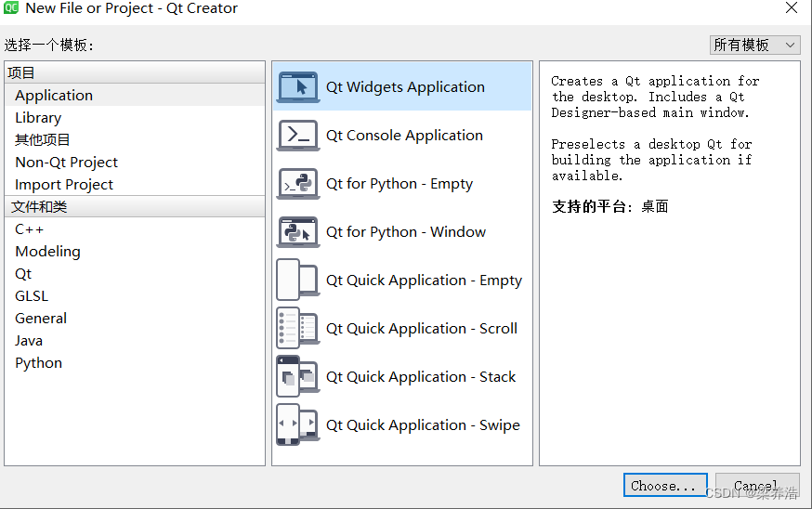Click the Qt Console Application terminal icon
Image resolution: width=812 pixels, height=509 pixels.
click(x=298, y=136)
